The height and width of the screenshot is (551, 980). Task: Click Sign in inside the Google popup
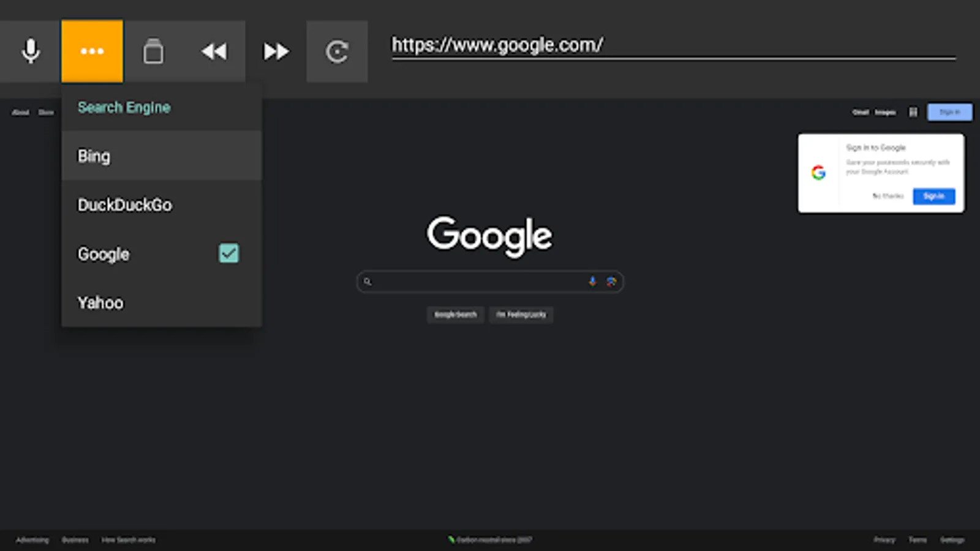point(934,196)
